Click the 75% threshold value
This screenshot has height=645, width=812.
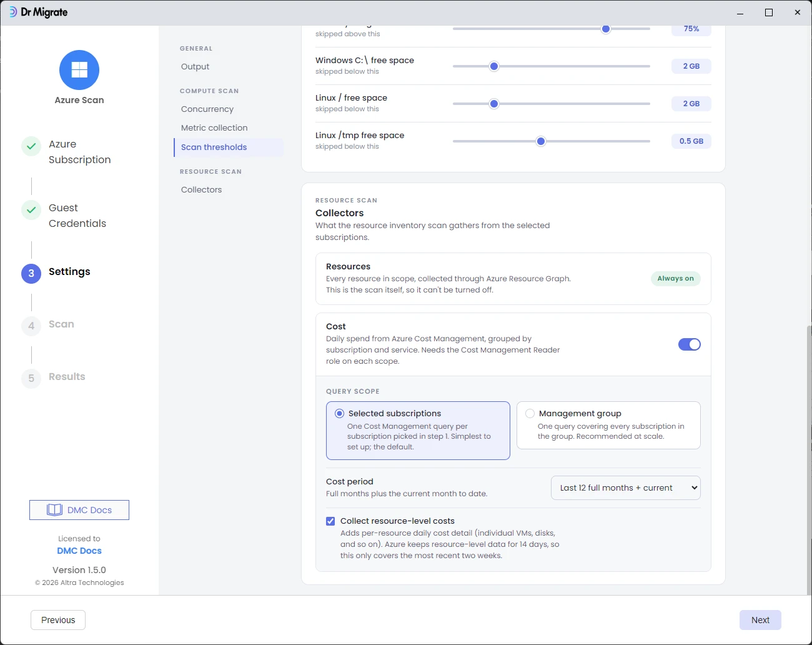point(691,29)
